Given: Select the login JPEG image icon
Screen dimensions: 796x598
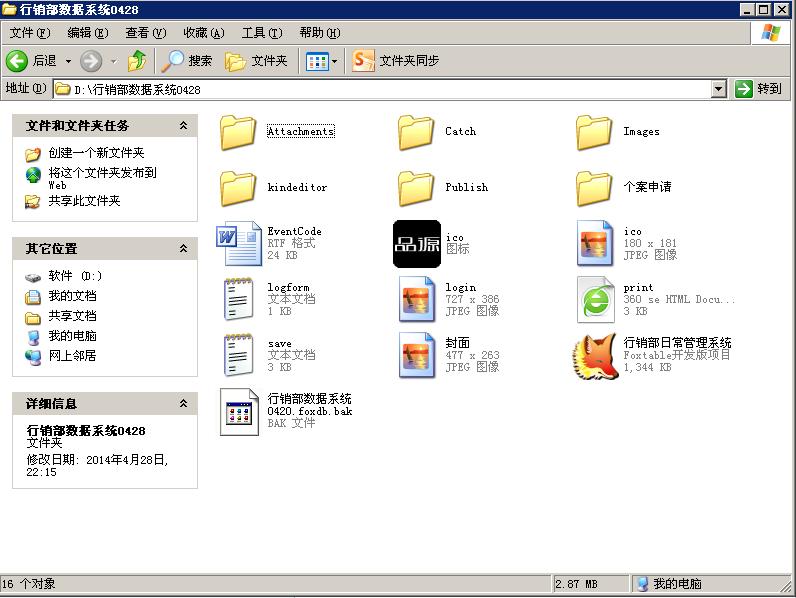Looking at the screenshot, I should [x=417, y=300].
